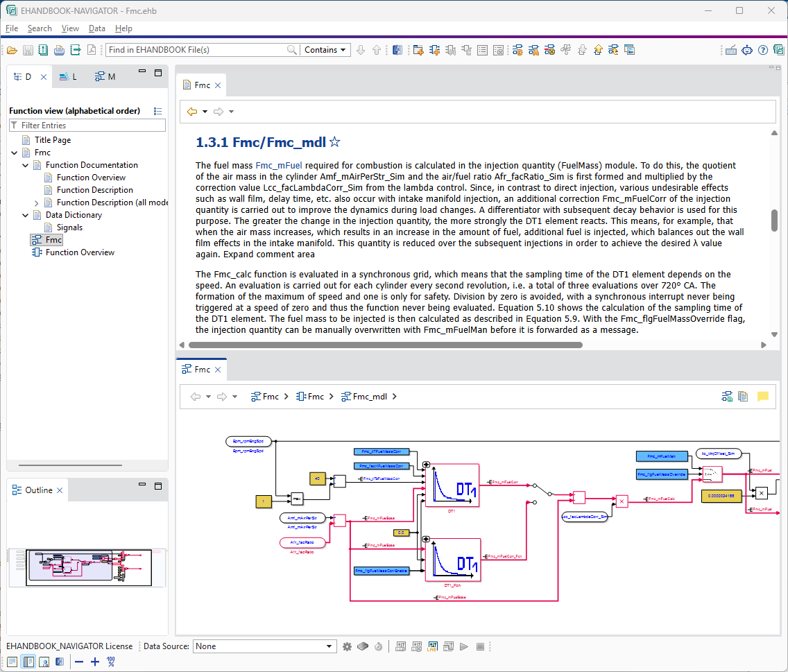The image size is (788, 672).
Task: Select Function Overview under Function Documentation
Action: point(91,178)
